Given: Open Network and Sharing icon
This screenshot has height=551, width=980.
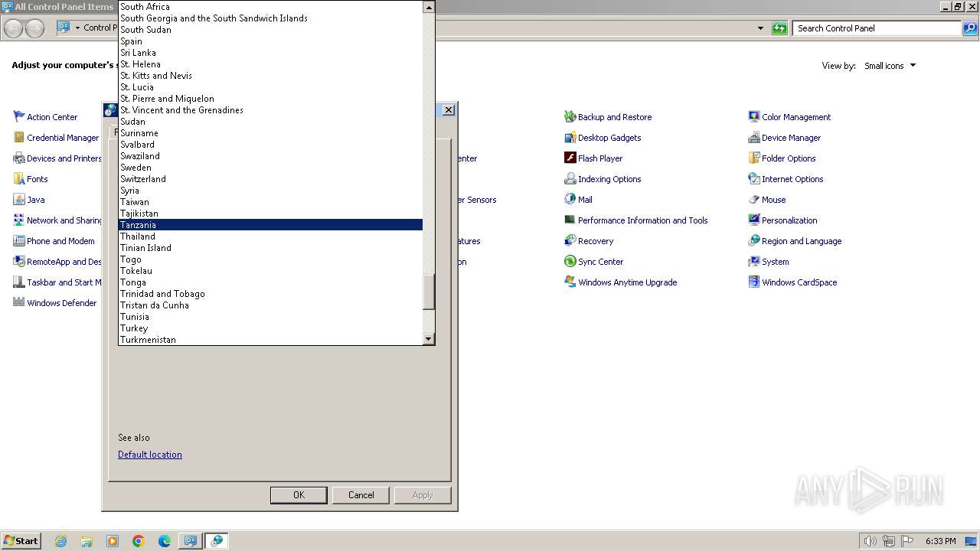Looking at the screenshot, I should click(x=19, y=220).
